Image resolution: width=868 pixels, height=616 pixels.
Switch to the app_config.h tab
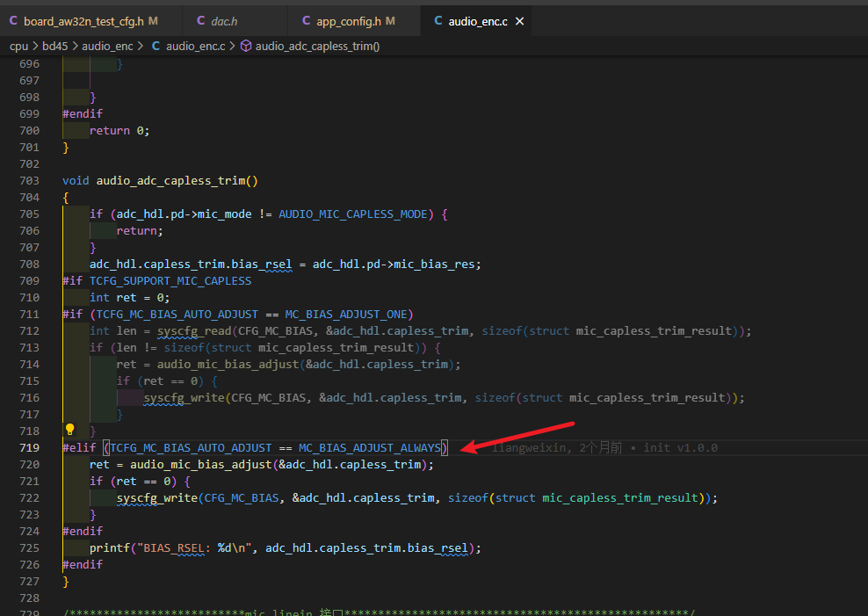coord(349,21)
